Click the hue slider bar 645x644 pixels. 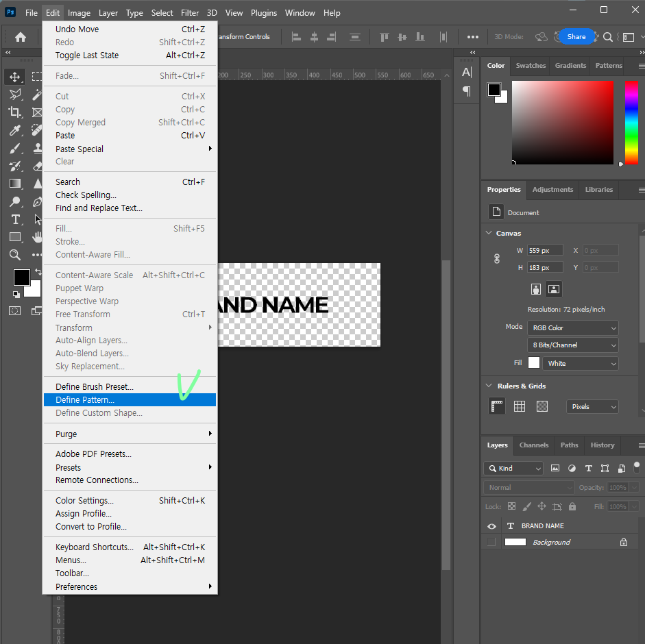click(631, 123)
